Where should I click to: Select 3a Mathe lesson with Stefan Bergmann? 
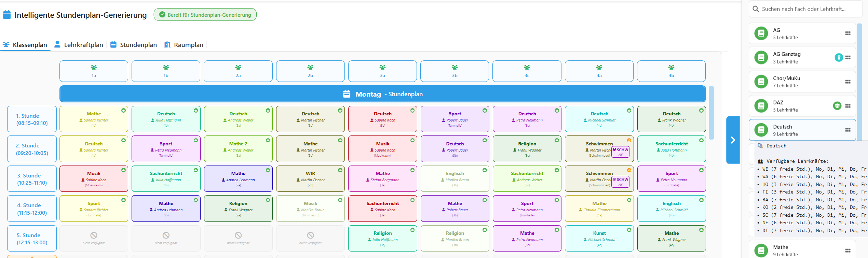pyautogui.click(x=382, y=179)
